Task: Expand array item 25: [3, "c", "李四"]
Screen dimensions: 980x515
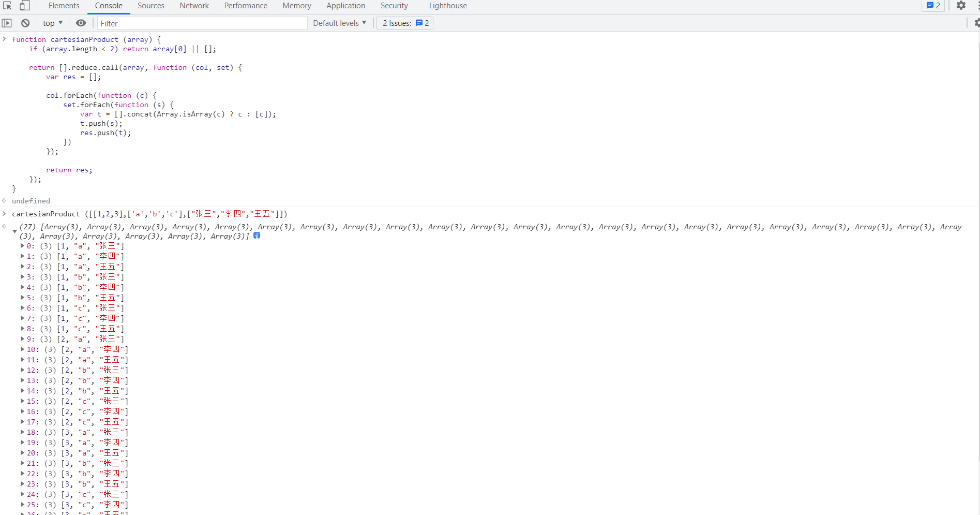Action: pos(22,505)
